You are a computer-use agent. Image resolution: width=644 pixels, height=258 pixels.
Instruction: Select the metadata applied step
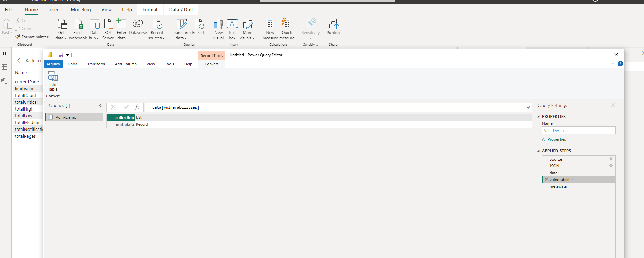point(579,186)
